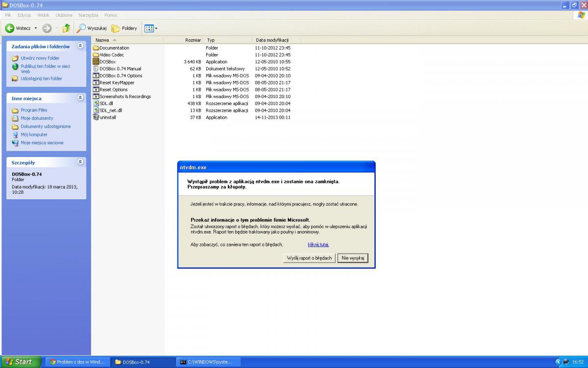Open Mój komputer link
Image resolution: width=588 pixels, height=368 pixels.
point(34,134)
